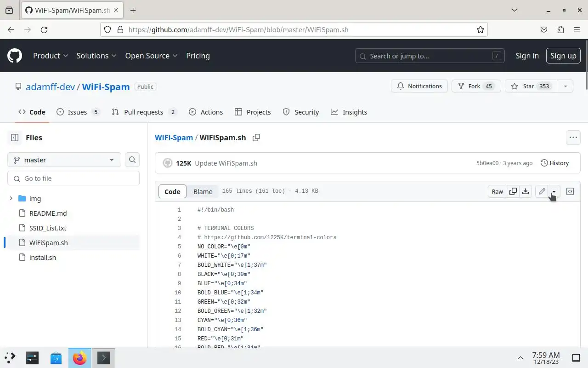Open the Raw file view
Image resolution: width=588 pixels, height=368 pixels.
(x=497, y=191)
